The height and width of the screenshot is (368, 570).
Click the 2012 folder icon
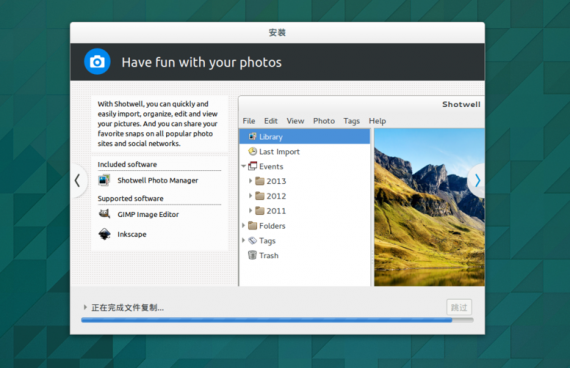(260, 196)
